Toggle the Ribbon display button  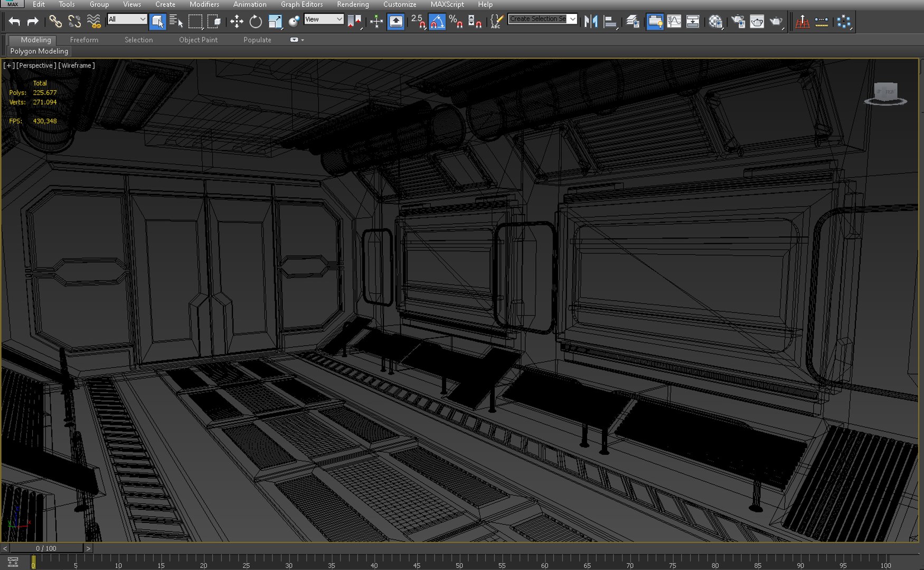(655, 22)
